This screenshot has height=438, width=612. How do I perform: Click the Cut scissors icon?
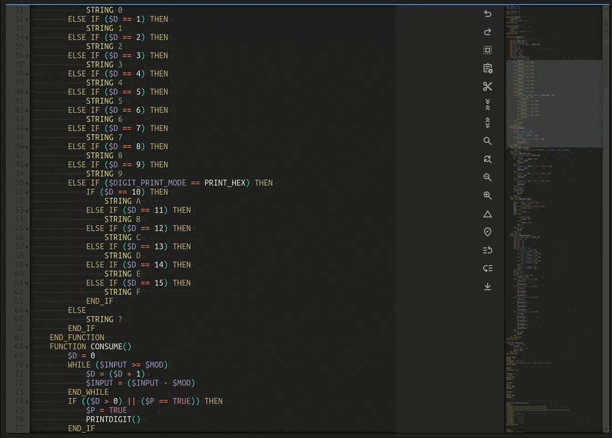pyautogui.click(x=487, y=86)
